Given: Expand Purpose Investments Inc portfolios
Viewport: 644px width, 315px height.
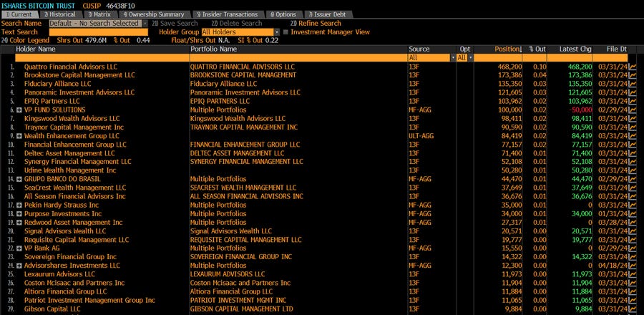Looking at the screenshot, I should click(19, 213).
